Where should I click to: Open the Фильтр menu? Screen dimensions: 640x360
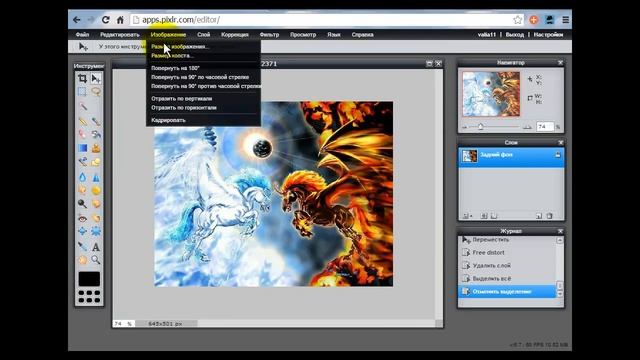point(269,35)
